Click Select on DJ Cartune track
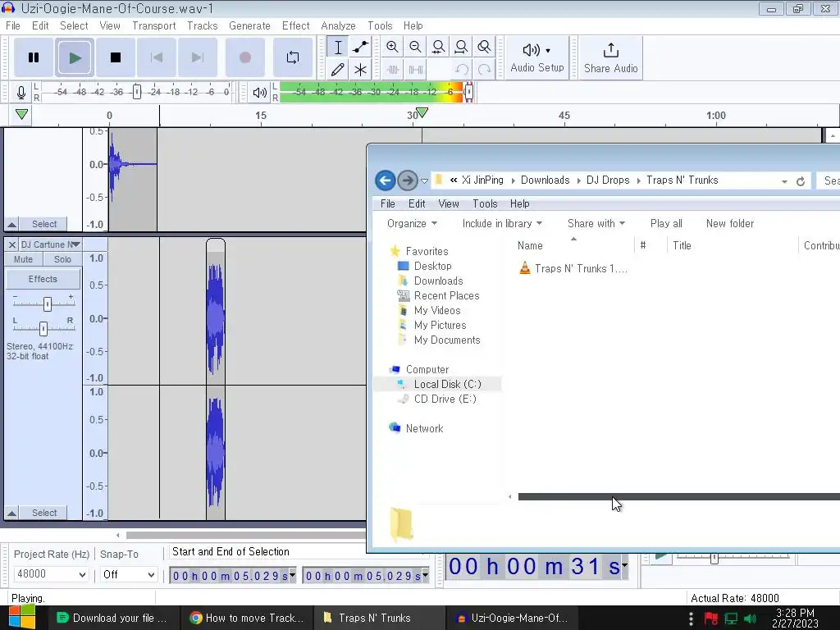 coord(44,513)
